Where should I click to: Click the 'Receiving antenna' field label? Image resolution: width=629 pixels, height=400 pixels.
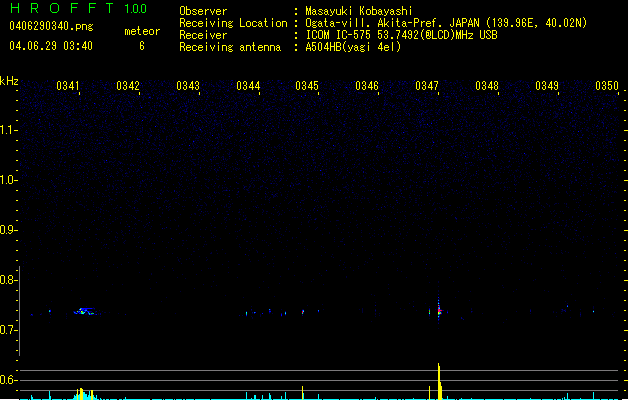point(230,47)
